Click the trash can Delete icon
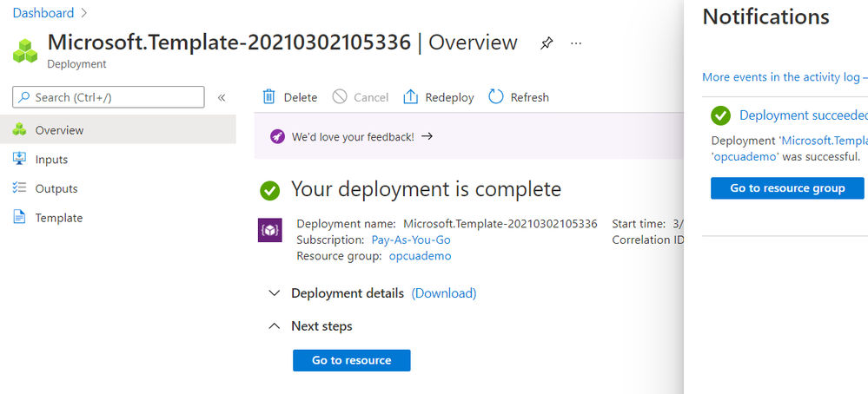 (x=268, y=96)
